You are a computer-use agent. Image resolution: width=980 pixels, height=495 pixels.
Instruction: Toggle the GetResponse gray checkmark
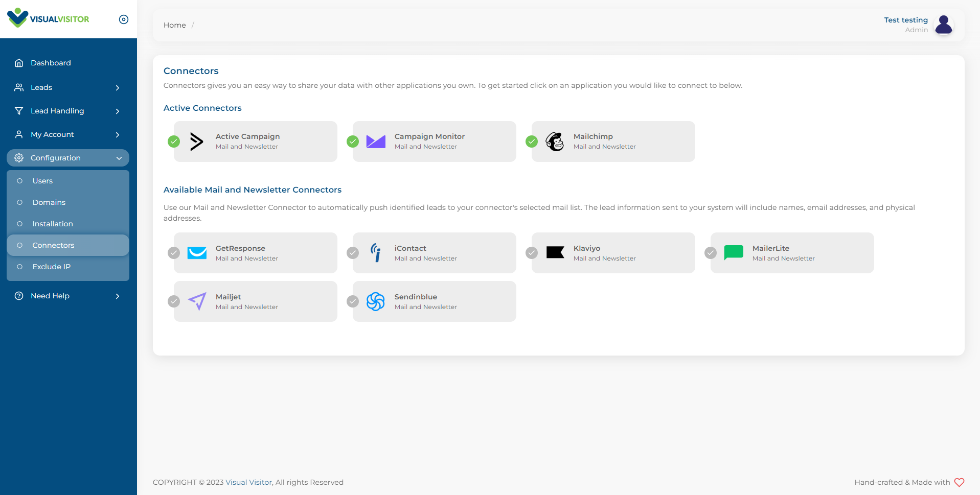coord(174,253)
